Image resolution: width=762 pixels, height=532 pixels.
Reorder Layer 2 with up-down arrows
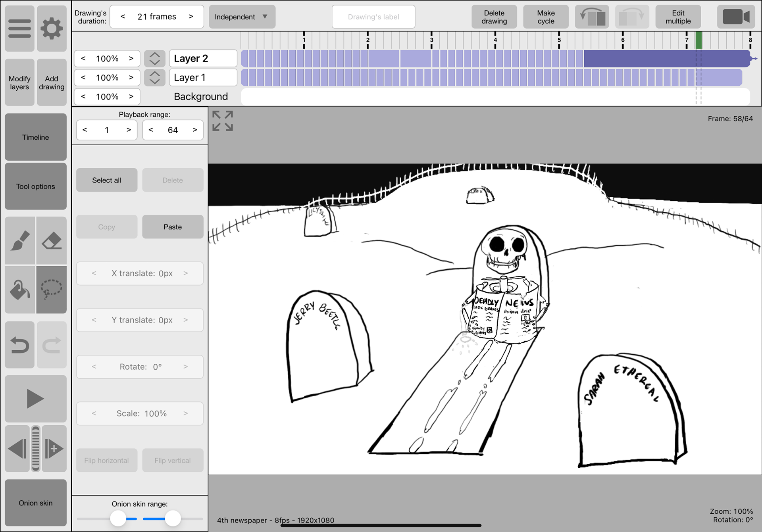click(x=154, y=59)
